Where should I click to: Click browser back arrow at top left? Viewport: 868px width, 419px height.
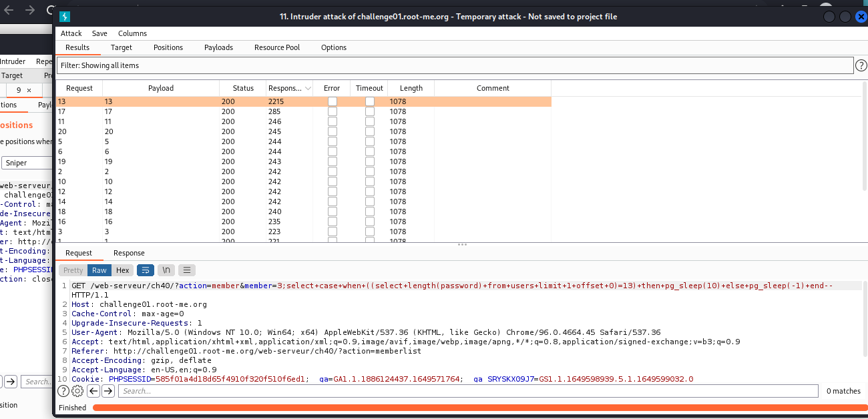8,10
